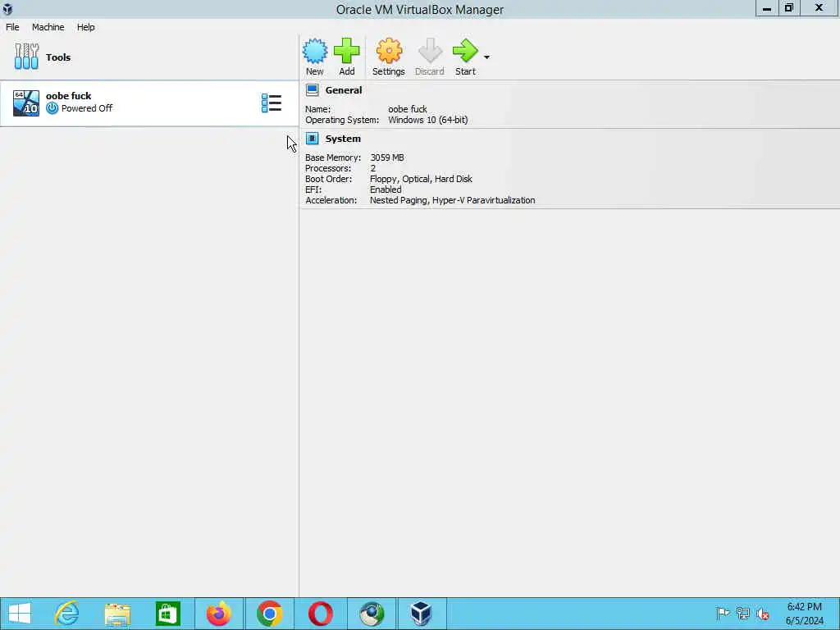Open Settings via the orange gear icon
Image resolution: width=840 pixels, height=630 pixels.
pyautogui.click(x=388, y=52)
